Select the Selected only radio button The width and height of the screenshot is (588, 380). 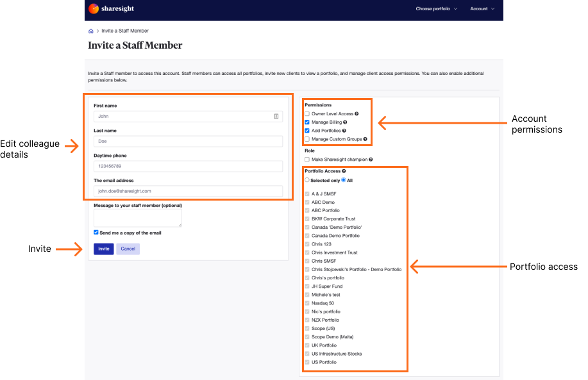coord(306,179)
